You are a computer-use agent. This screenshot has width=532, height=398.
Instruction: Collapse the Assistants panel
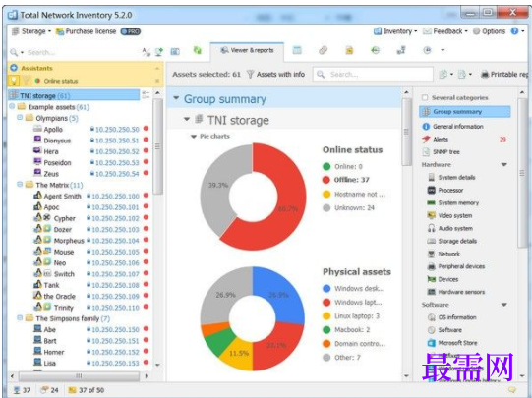(157, 68)
